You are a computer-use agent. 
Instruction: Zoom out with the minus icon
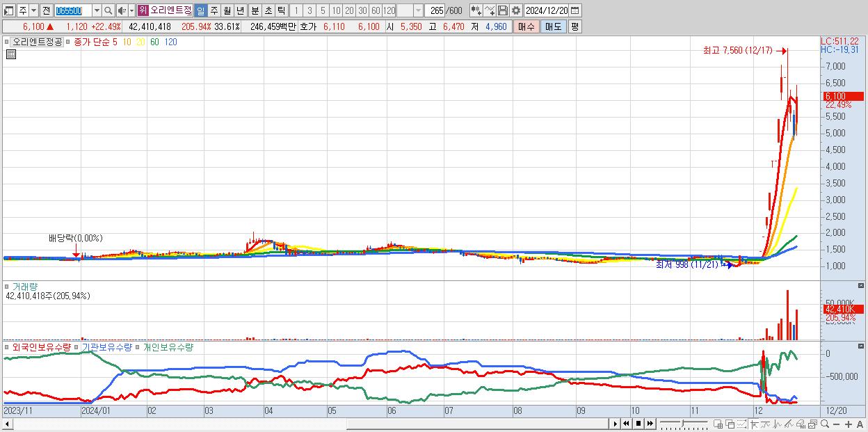pyautogui.click(x=837, y=424)
